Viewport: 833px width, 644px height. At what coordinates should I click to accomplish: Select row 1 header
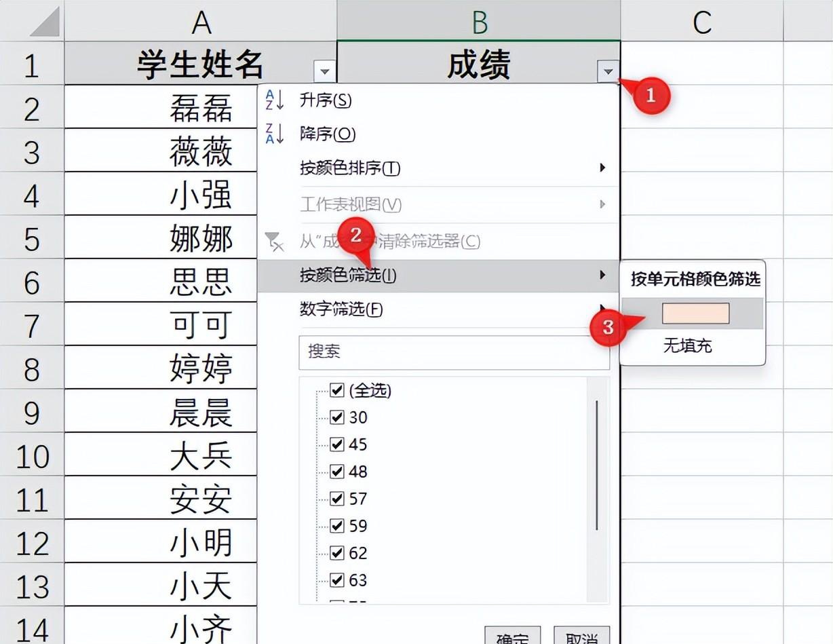[x=32, y=64]
